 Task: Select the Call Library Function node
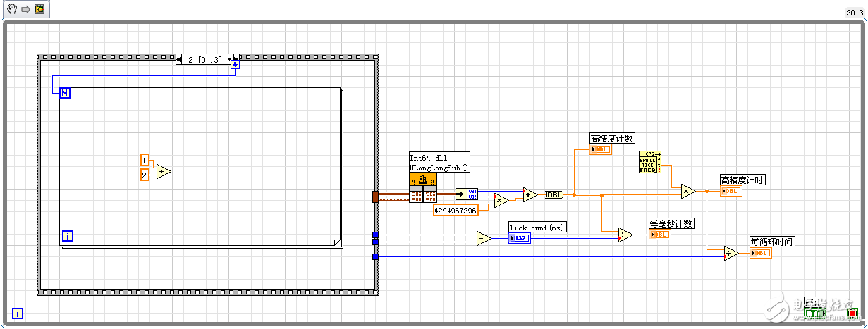tap(423, 188)
